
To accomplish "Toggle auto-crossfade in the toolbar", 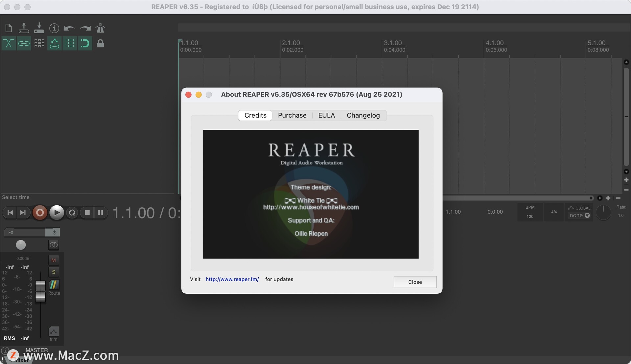I will click(x=9, y=43).
